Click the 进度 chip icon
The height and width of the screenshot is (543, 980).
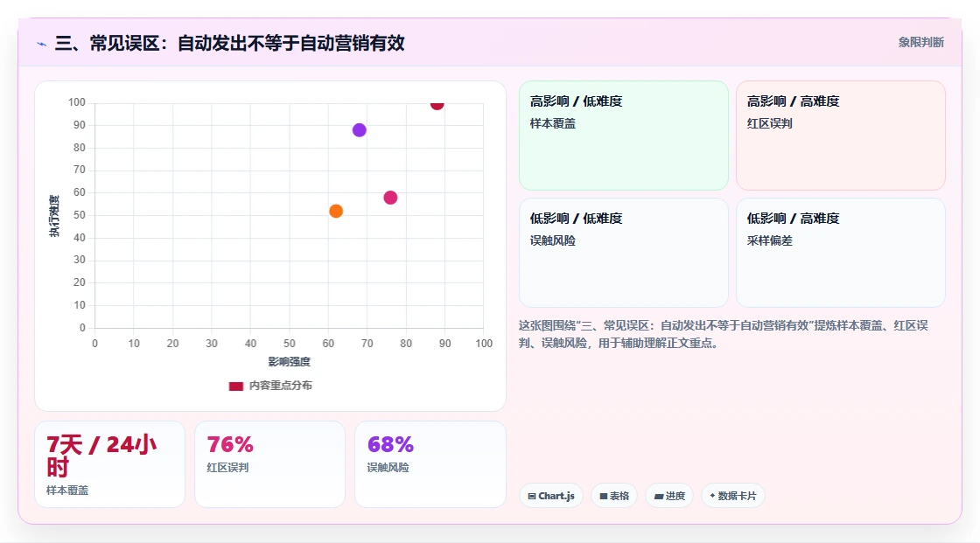[659, 496]
